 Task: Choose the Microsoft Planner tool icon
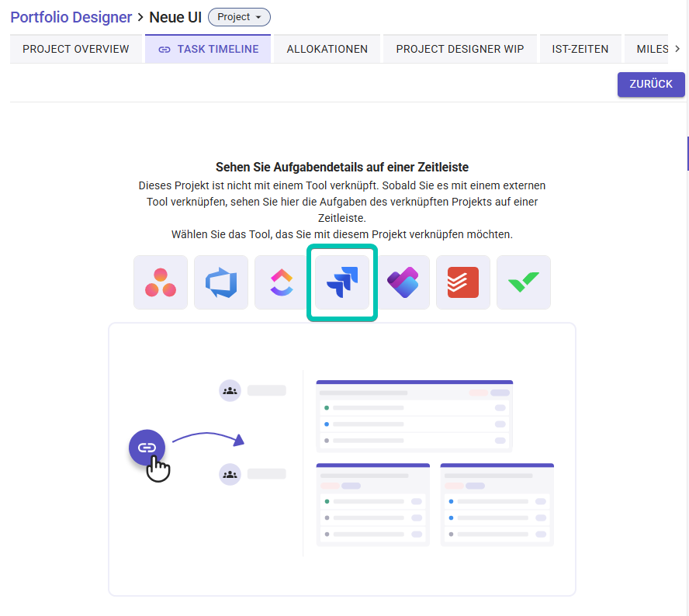pos(403,282)
